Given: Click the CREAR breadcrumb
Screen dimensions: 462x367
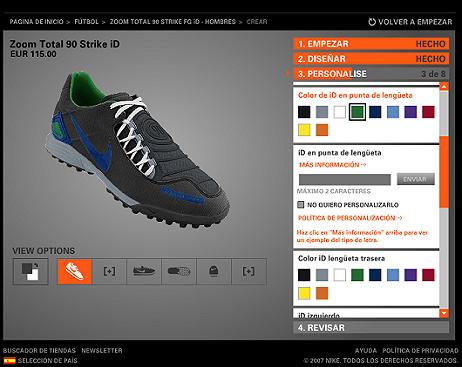Looking at the screenshot, I should click(257, 22).
